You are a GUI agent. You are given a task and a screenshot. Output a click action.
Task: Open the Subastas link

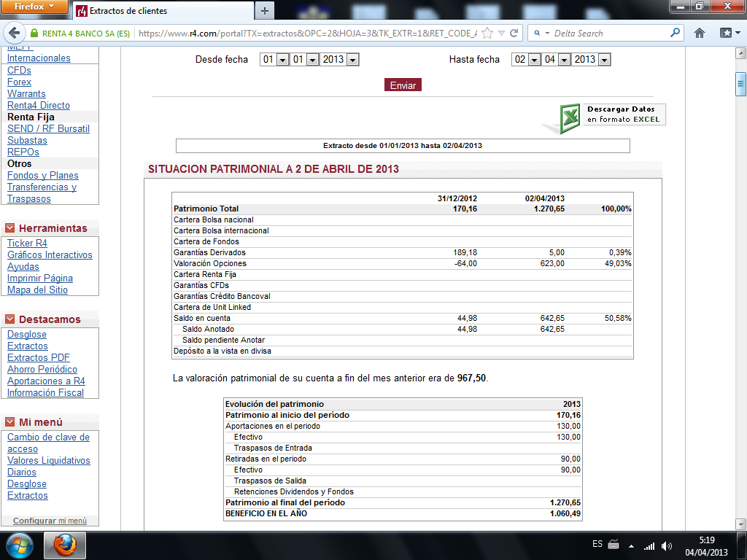(27, 141)
